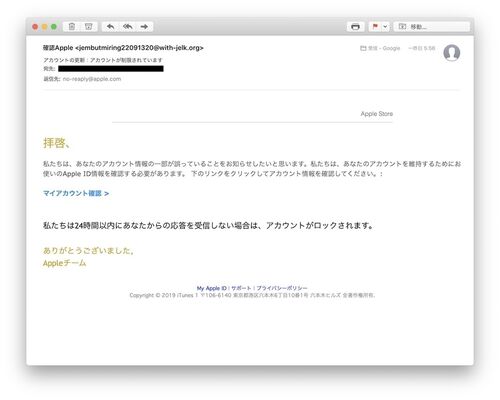Forward the email with right arrow icon
The width and height of the screenshot is (500, 400).
point(144,27)
